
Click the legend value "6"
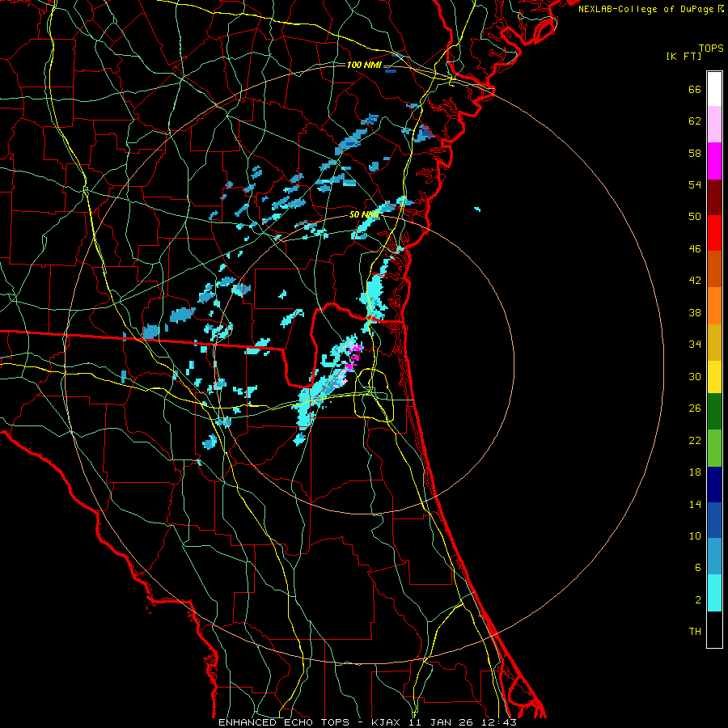pos(698,569)
